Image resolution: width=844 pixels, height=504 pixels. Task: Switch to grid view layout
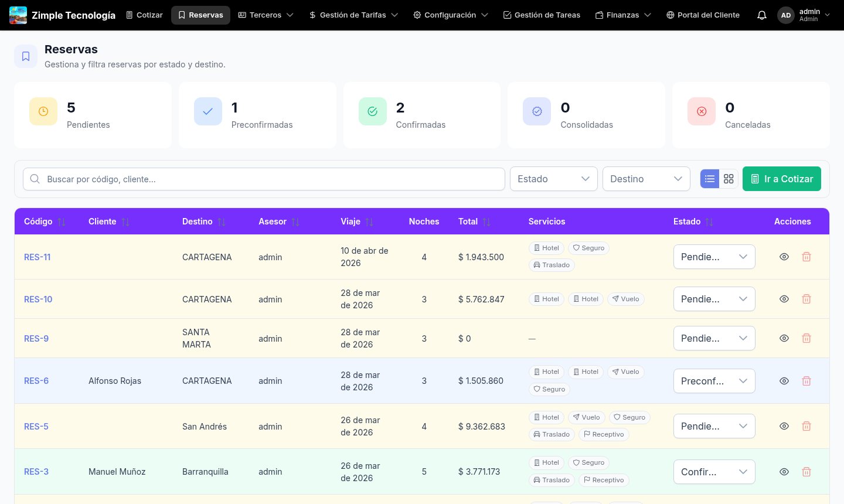point(729,179)
